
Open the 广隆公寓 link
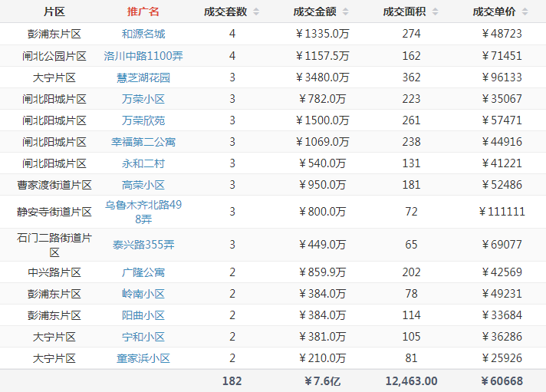143,272
